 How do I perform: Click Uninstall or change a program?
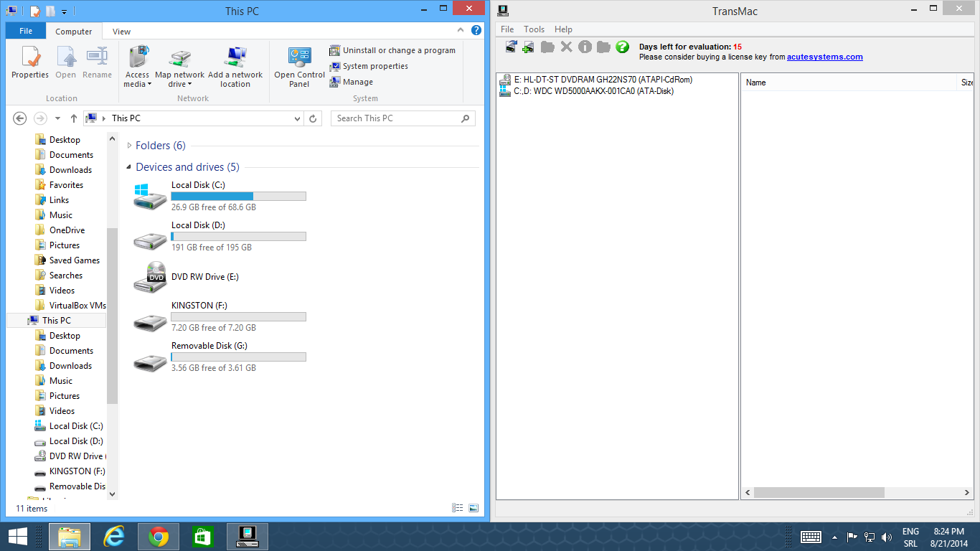[x=392, y=50]
